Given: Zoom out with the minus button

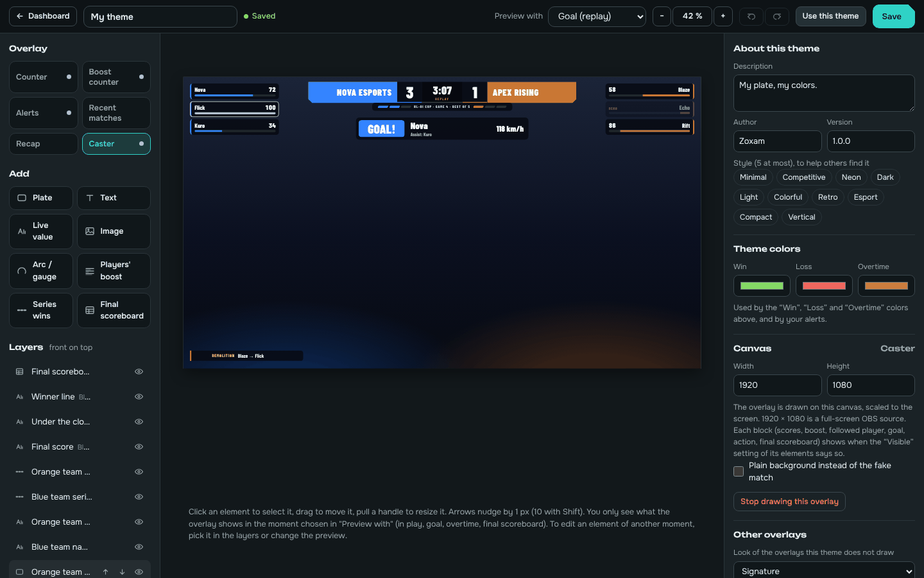Looking at the screenshot, I should click(x=662, y=16).
